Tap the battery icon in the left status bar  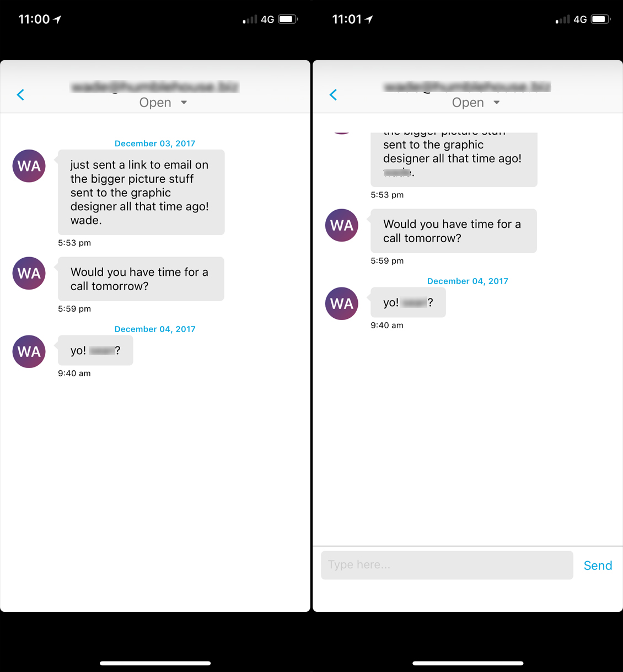point(288,19)
